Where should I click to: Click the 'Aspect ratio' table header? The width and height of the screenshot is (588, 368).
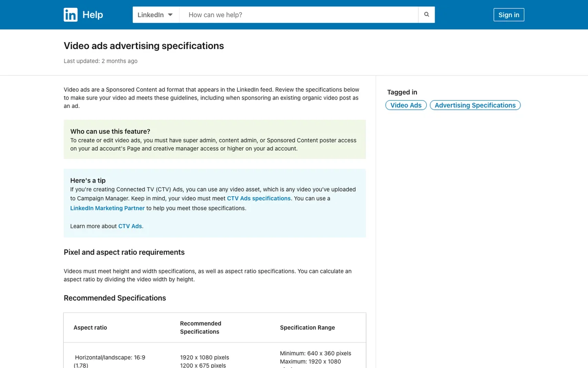click(x=90, y=328)
